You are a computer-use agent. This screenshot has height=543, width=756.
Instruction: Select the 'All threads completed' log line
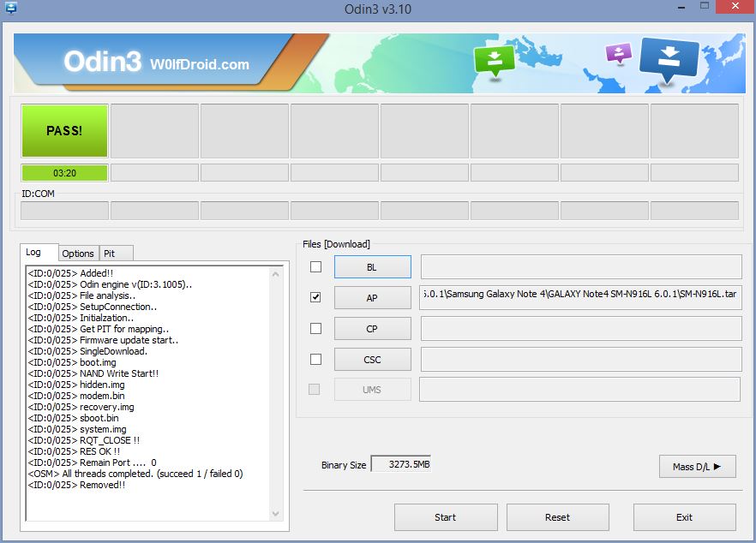point(135,473)
